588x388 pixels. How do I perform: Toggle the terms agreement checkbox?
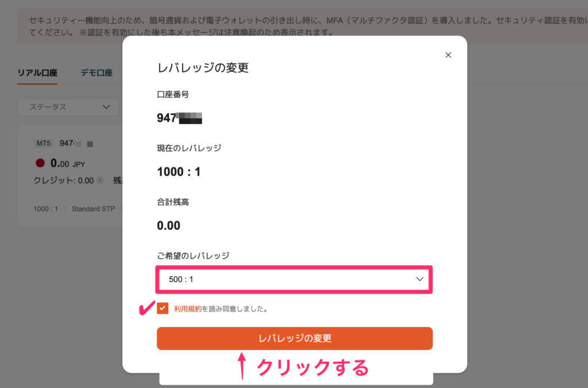(x=163, y=309)
